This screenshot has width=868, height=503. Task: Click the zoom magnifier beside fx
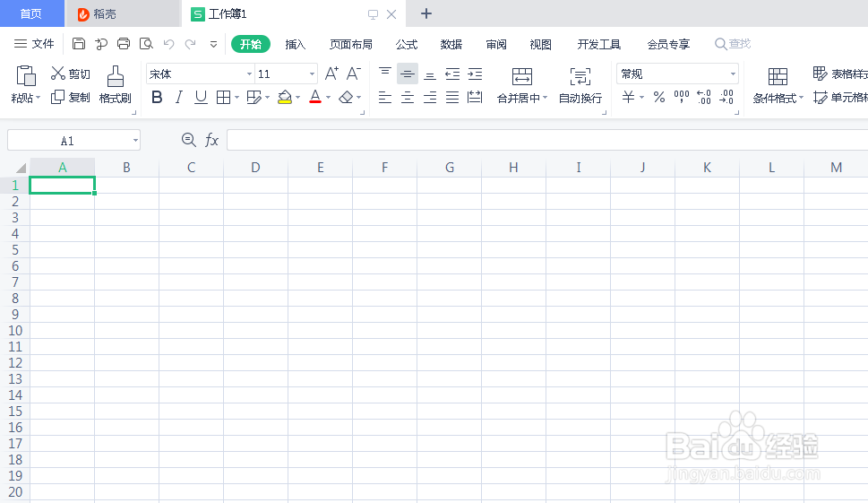point(189,140)
